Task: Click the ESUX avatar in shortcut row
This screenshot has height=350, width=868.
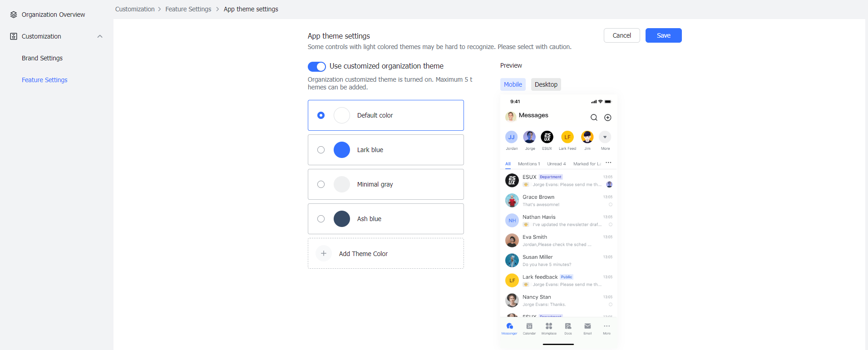Action: [547, 137]
